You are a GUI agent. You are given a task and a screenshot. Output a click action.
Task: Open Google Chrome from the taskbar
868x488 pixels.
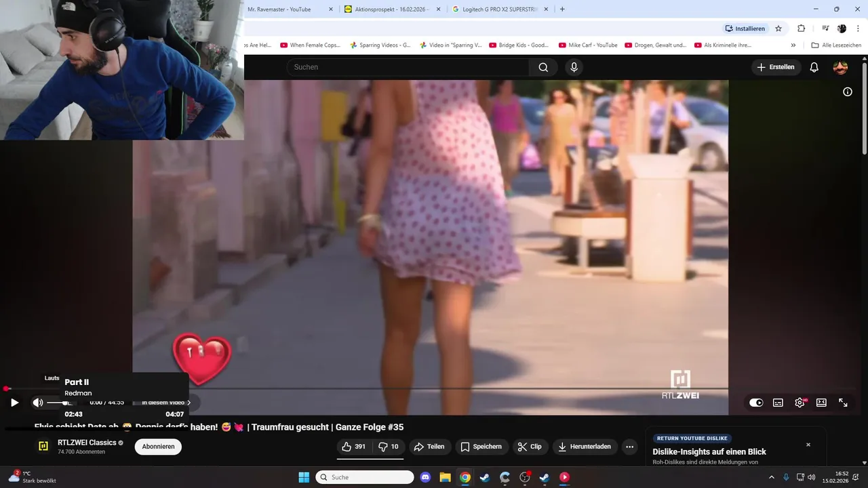point(465,477)
